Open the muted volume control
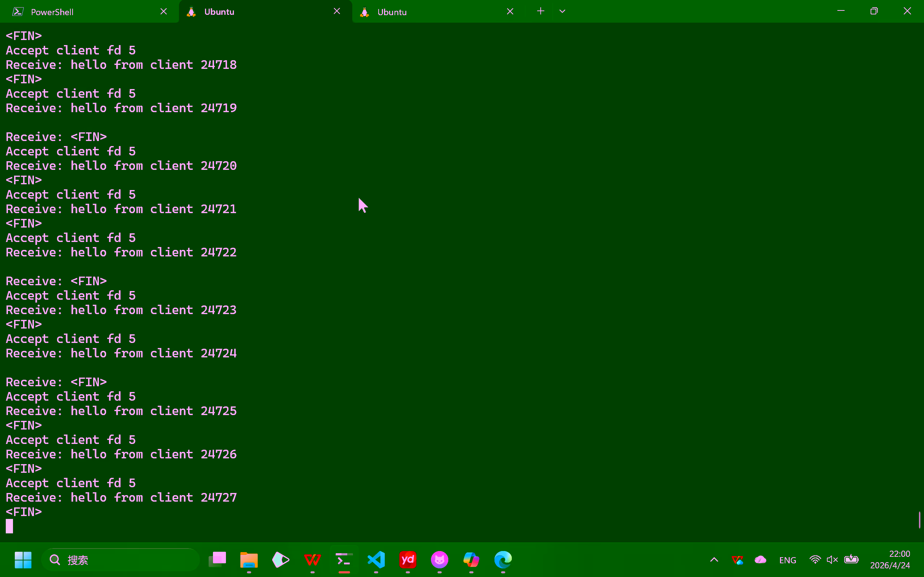This screenshot has width=924, height=577. point(832,560)
